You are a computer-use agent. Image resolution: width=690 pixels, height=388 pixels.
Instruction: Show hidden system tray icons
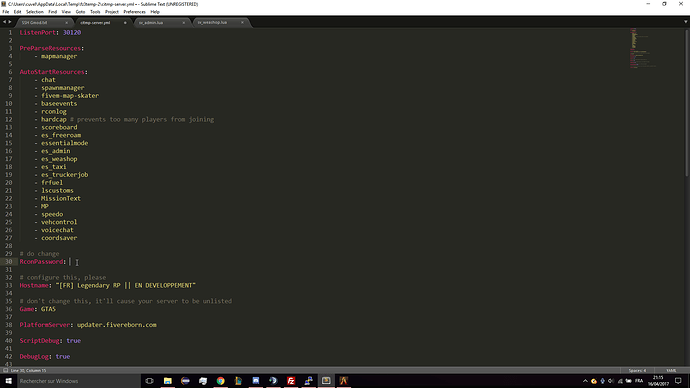tap(585, 381)
